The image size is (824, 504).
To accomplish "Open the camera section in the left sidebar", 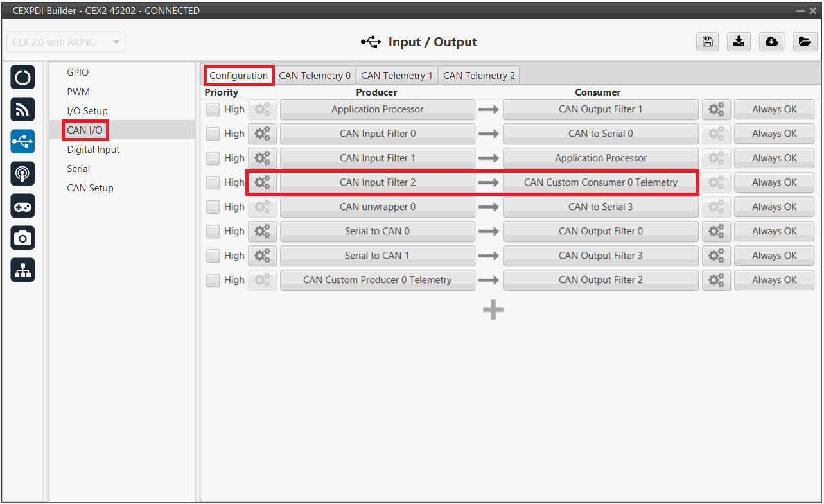I will (x=22, y=238).
